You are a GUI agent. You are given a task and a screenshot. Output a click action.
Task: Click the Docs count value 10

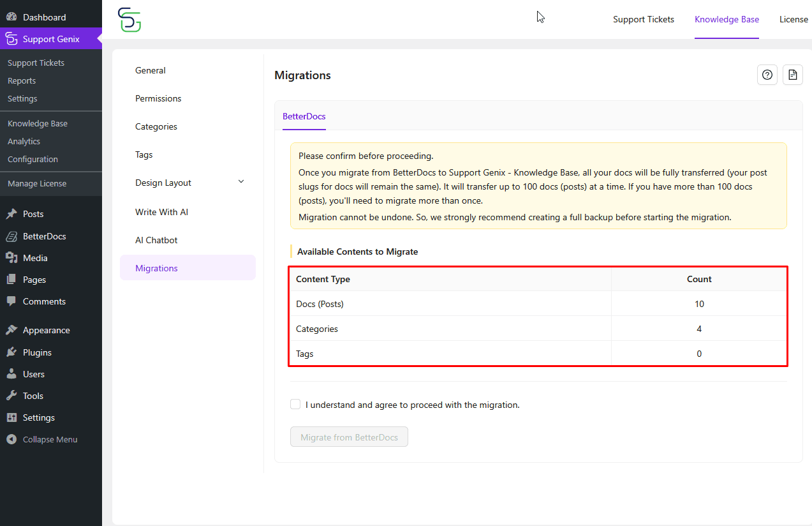[x=699, y=304]
